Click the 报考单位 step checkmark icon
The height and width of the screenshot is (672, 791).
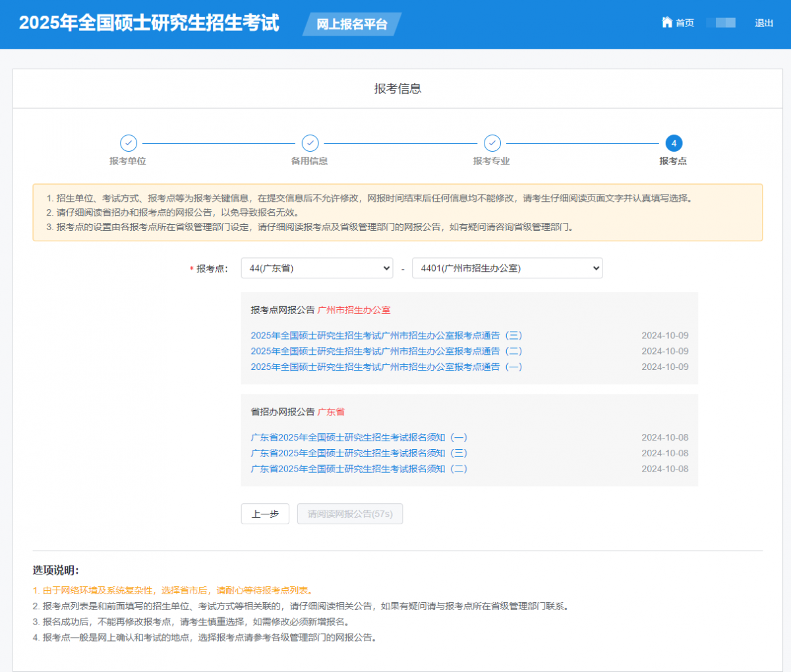click(x=128, y=143)
